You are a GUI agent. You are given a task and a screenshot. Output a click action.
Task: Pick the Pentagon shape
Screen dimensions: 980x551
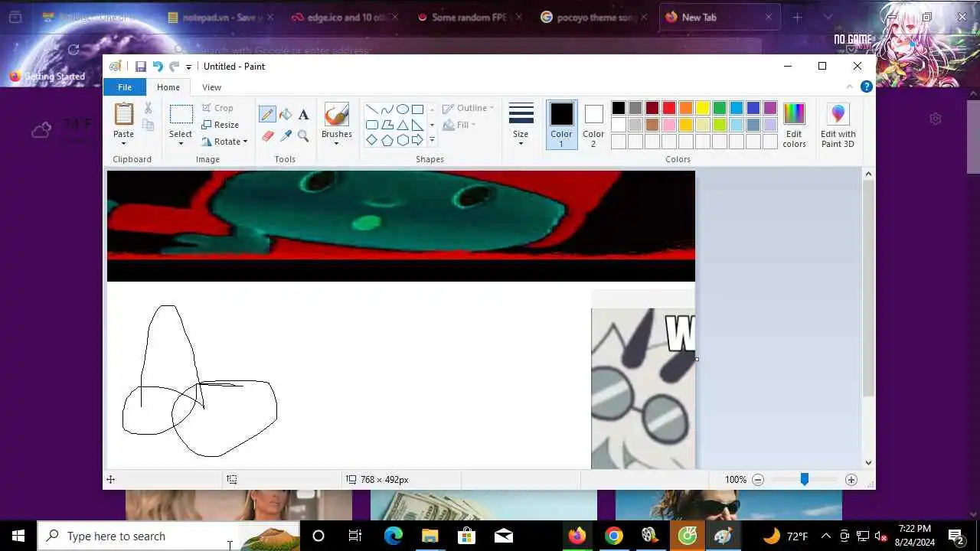click(x=387, y=140)
